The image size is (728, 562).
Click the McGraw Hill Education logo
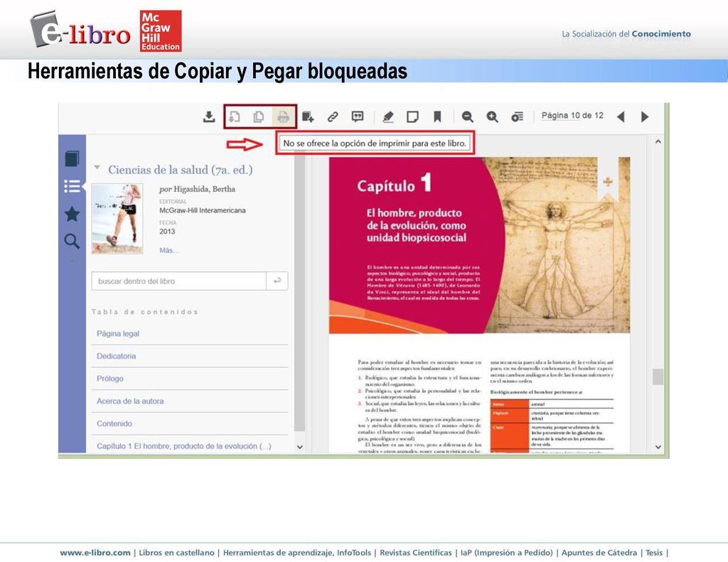[x=161, y=31]
